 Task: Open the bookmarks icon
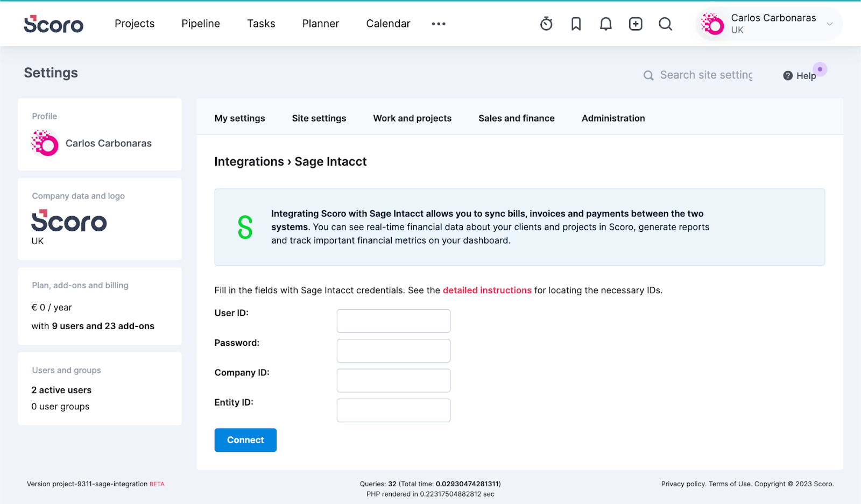click(576, 24)
